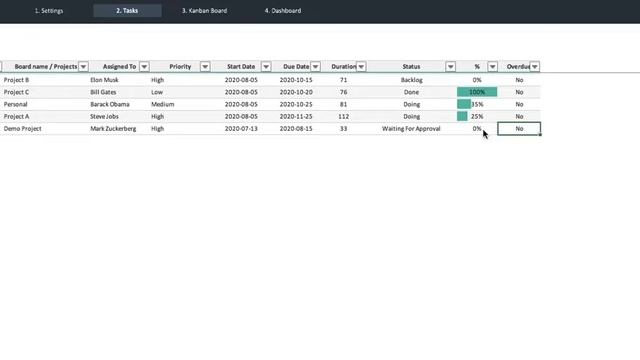Select Overdue No cell in Project B row

coord(519,80)
